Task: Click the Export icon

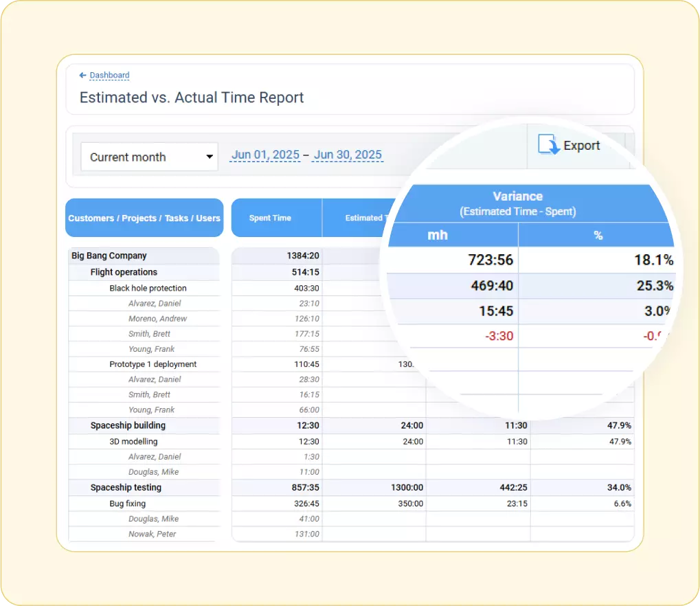Action: pos(549,146)
